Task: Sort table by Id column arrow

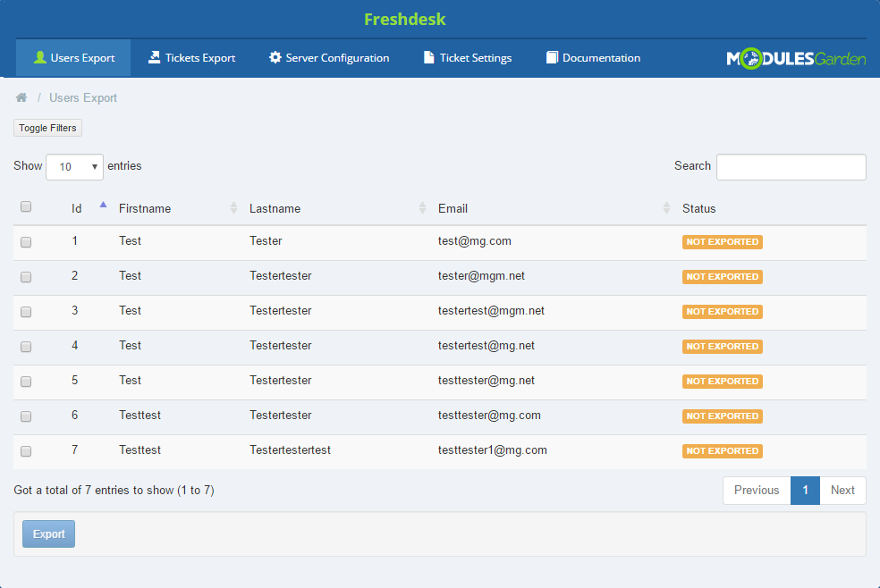Action: [103, 206]
